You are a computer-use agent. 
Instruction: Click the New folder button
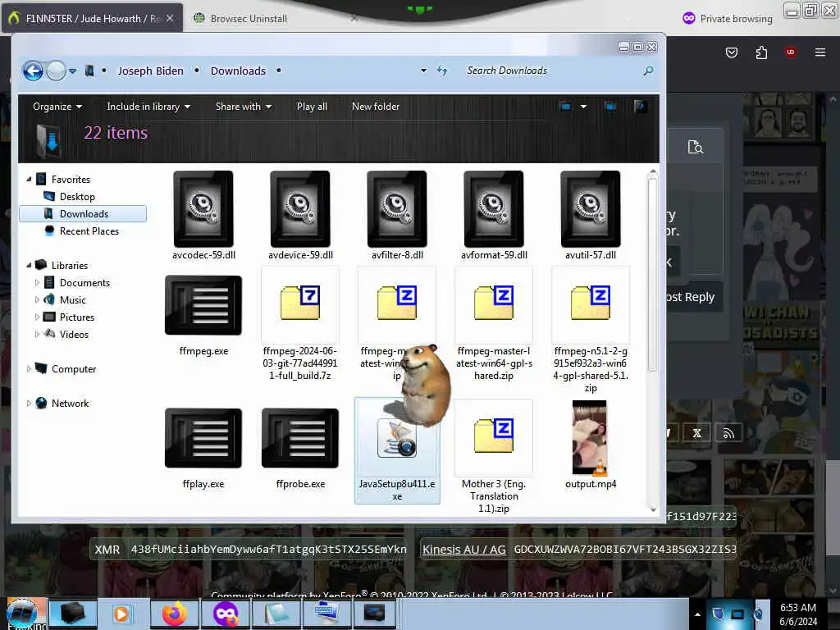(x=376, y=107)
